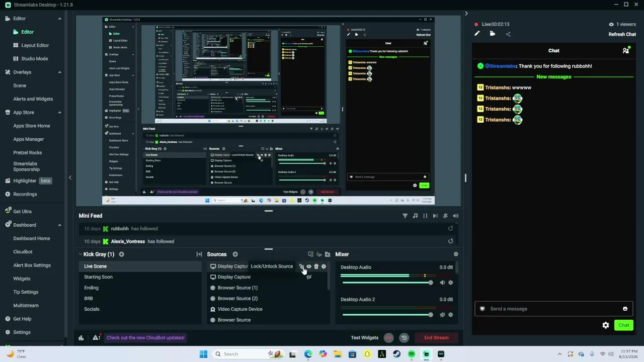The image size is (644, 362).
Task: Collapse the Overlays sidebar section
Action: coord(59,72)
